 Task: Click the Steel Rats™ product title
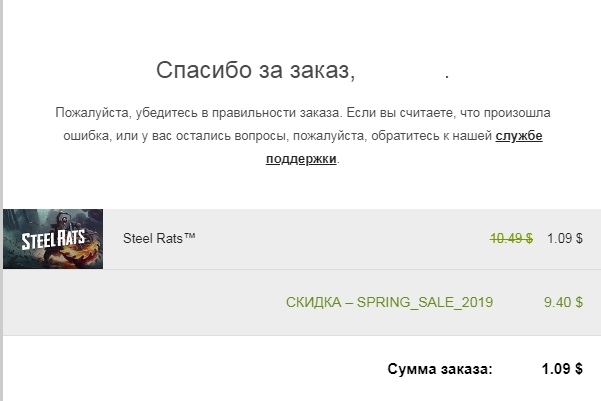click(x=158, y=239)
